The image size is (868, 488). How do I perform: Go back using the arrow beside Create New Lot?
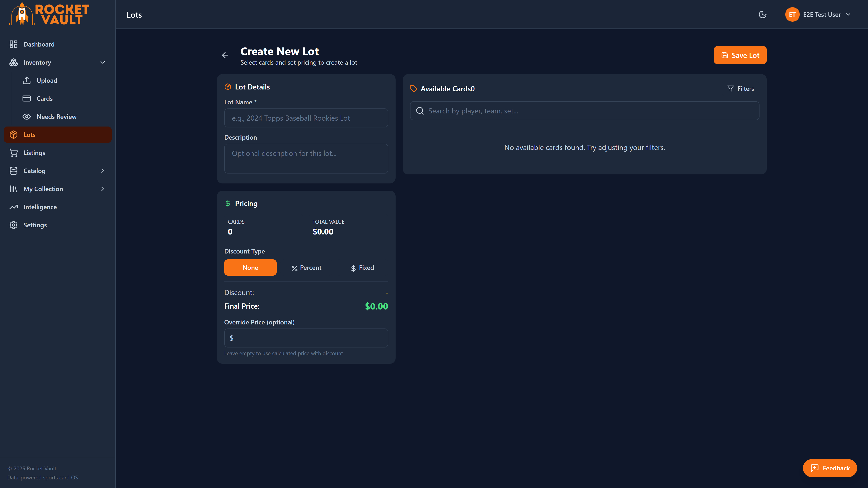point(225,55)
